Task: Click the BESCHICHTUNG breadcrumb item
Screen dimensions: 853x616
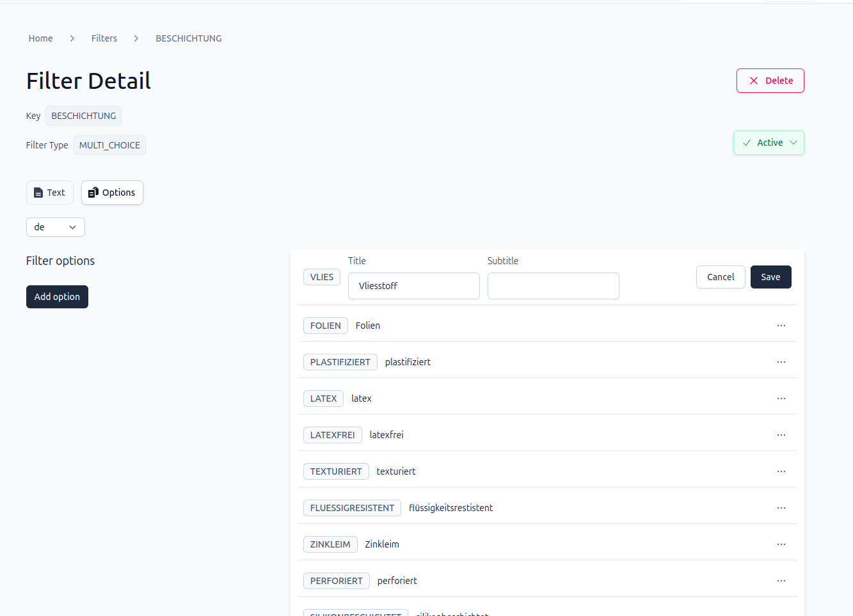Action: click(189, 38)
